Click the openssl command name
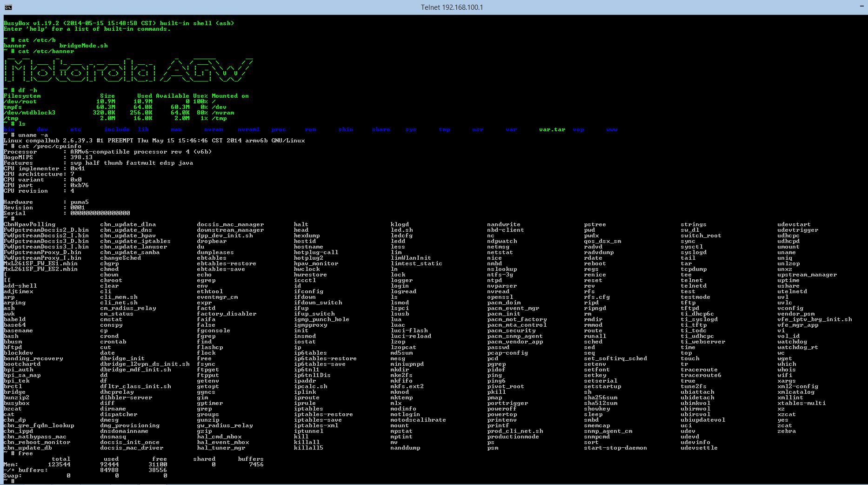 tap(500, 297)
